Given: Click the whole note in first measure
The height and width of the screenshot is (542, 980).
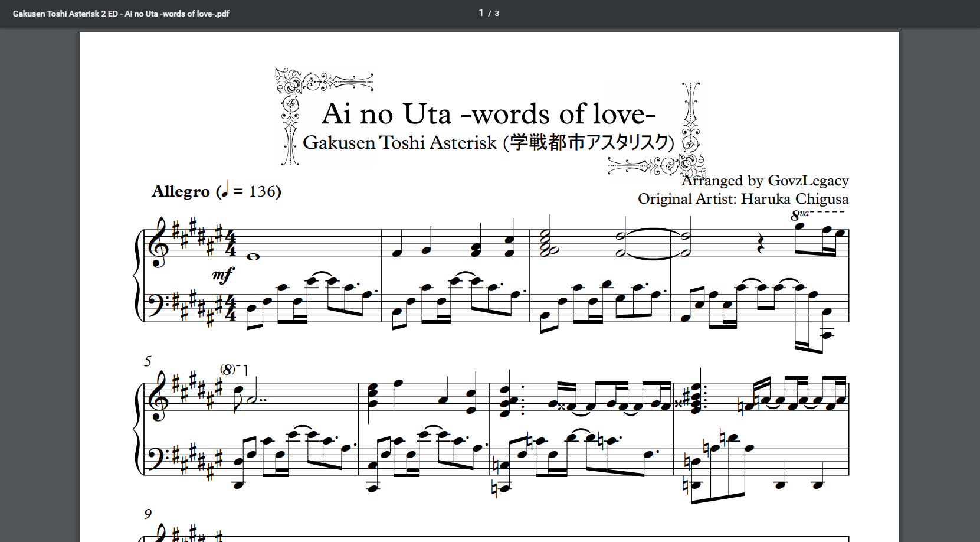Looking at the screenshot, I should pos(254,257).
